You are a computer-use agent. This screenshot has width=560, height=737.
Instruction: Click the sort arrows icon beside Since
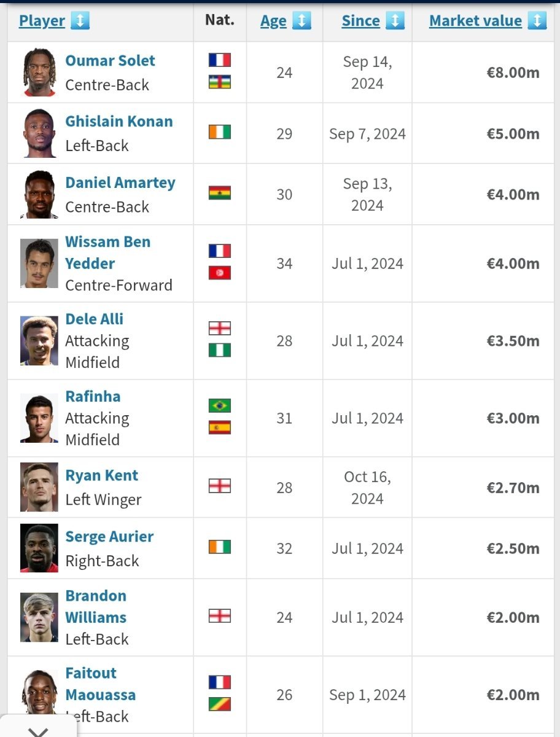[x=395, y=21]
